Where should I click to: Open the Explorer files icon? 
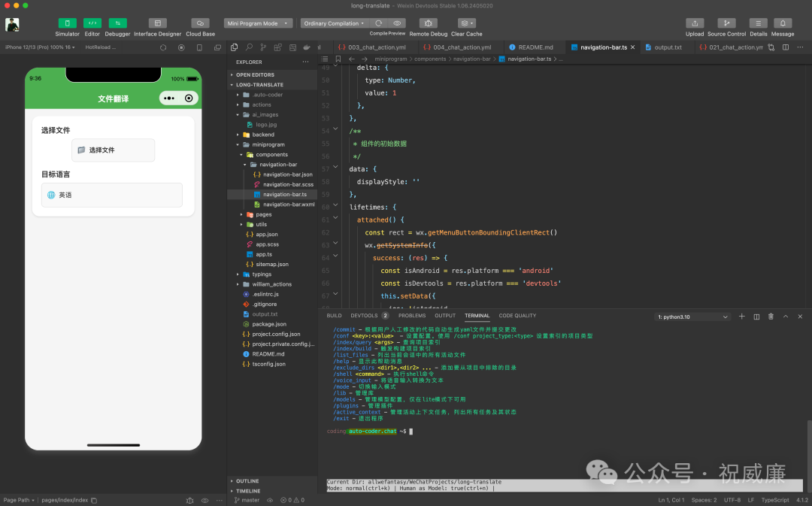coord(234,47)
